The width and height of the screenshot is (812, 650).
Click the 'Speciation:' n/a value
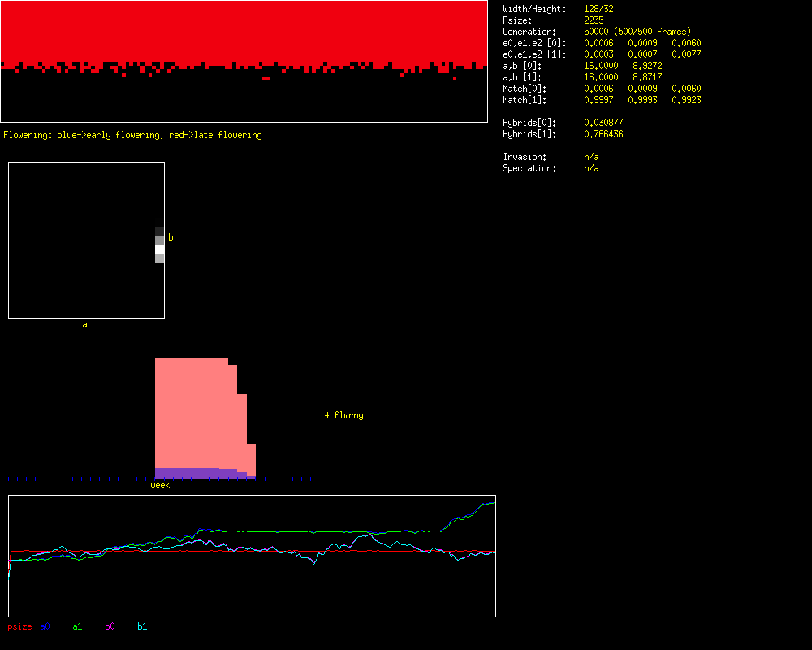point(591,168)
